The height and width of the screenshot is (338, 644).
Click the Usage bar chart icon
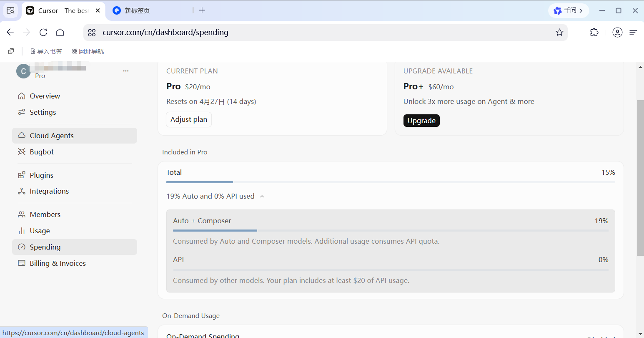point(22,231)
